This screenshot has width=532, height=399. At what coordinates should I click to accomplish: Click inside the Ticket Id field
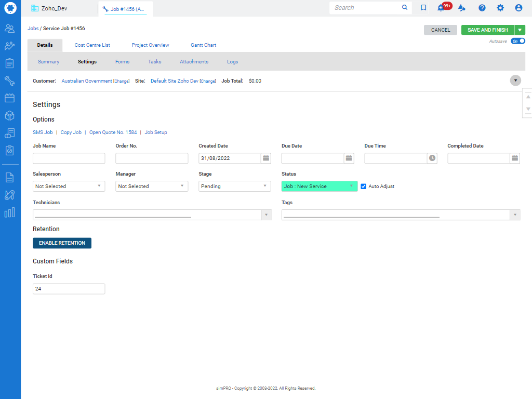click(69, 288)
